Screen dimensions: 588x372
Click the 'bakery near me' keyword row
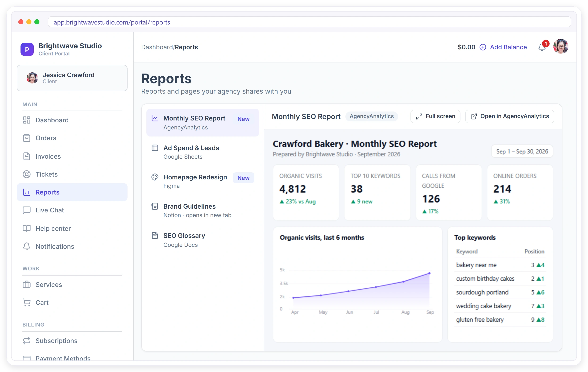(x=500, y=265)
